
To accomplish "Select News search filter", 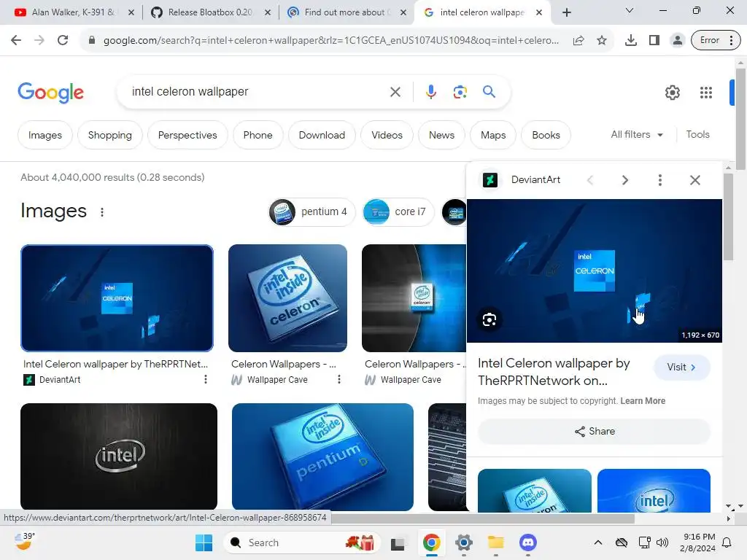I will tap(441, 135).
